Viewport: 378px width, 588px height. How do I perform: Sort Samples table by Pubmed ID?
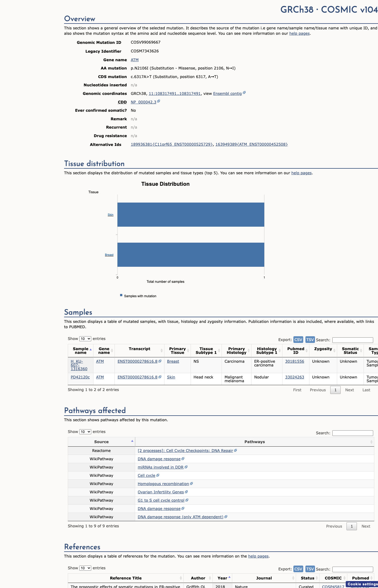tap(296, 351)
